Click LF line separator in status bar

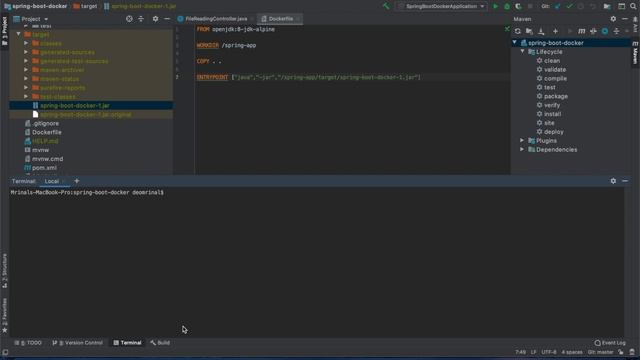[533, 352]
